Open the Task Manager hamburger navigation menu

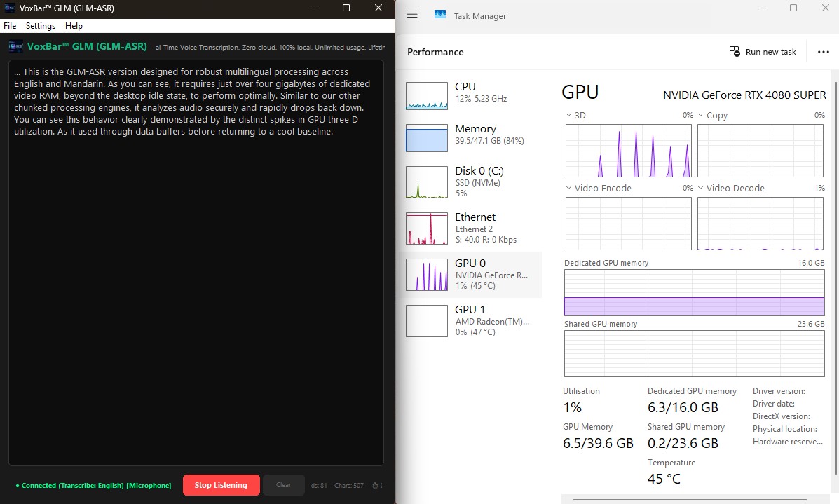(412, 14)
